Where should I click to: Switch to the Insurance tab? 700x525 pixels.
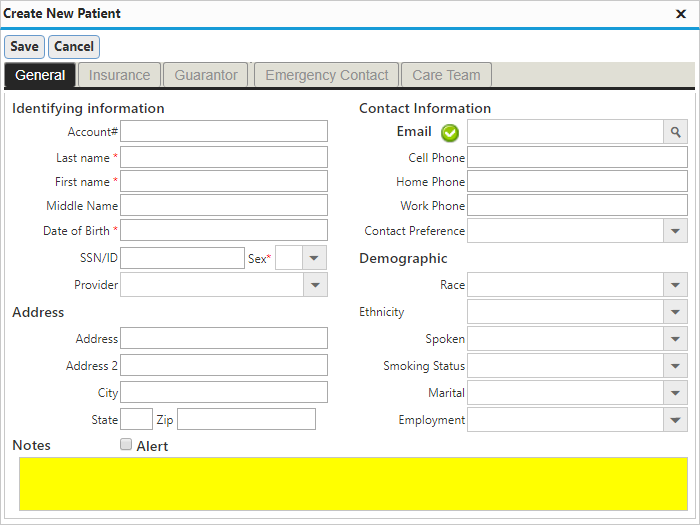119,75
